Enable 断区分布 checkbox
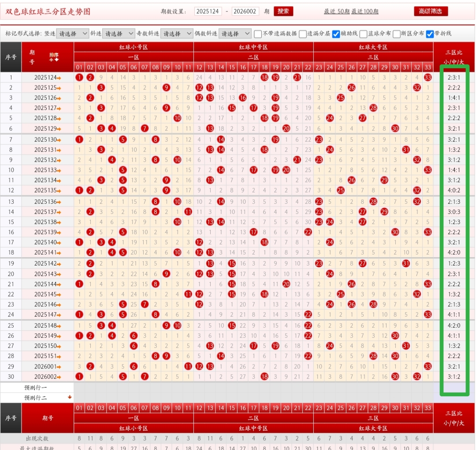The image size is (476, 450). (397, 34)
